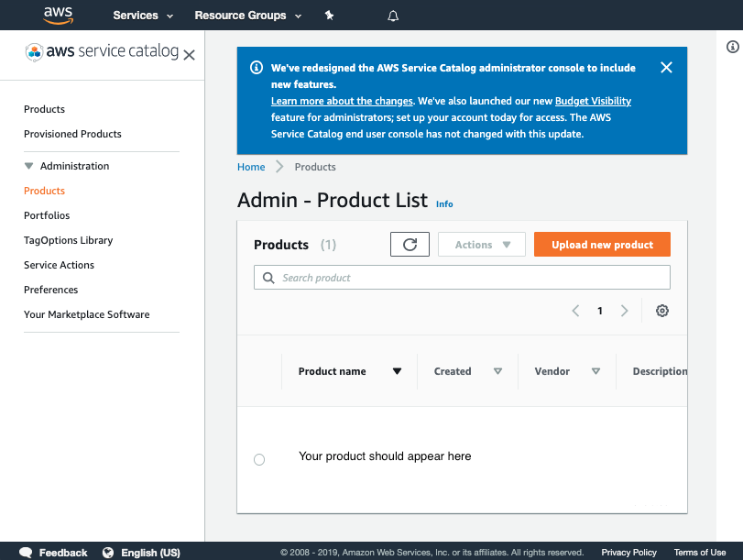Open the notifications bell
743x560 pixels.
[x=393, y=16]
